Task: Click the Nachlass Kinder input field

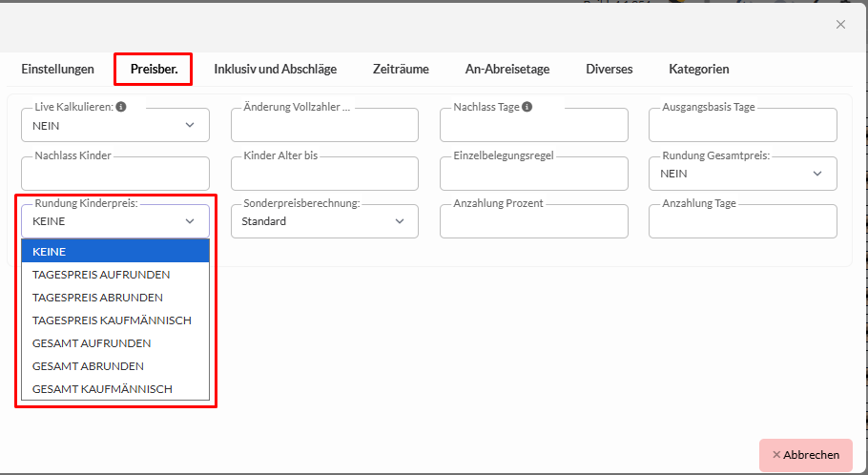Action: 114,176
